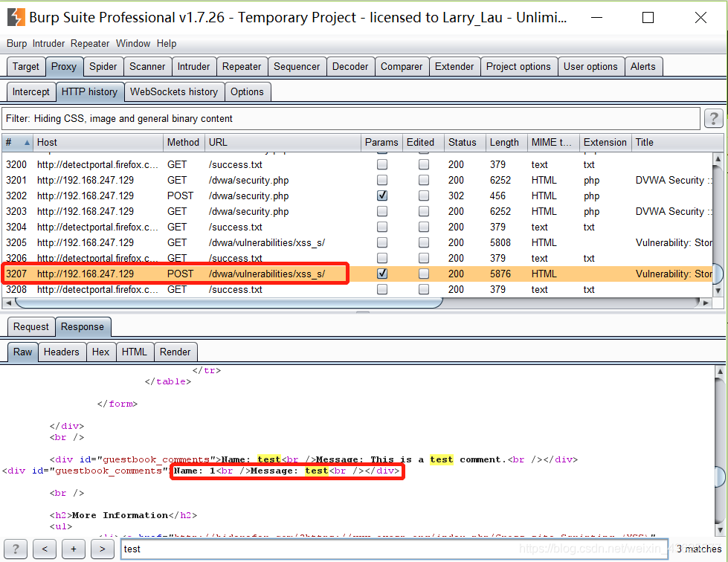Click the response pane vertical scrollbar thumb

[x=720, y=477]
